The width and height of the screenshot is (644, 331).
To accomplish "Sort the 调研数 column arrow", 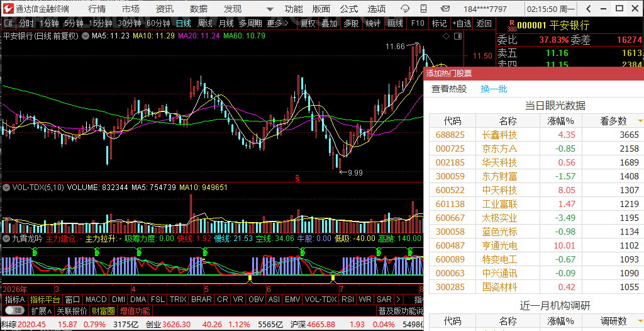I will [x=640, y=321].
